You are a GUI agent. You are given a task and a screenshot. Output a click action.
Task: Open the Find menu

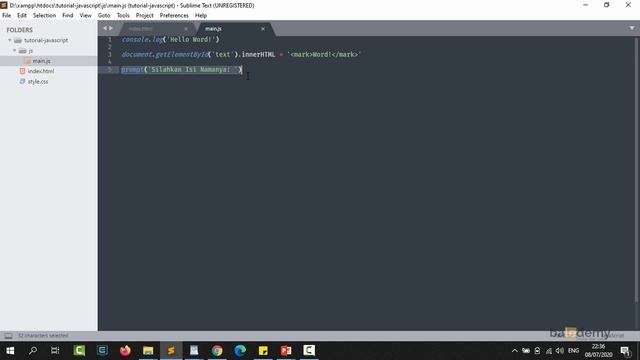[x=68, y=16]
